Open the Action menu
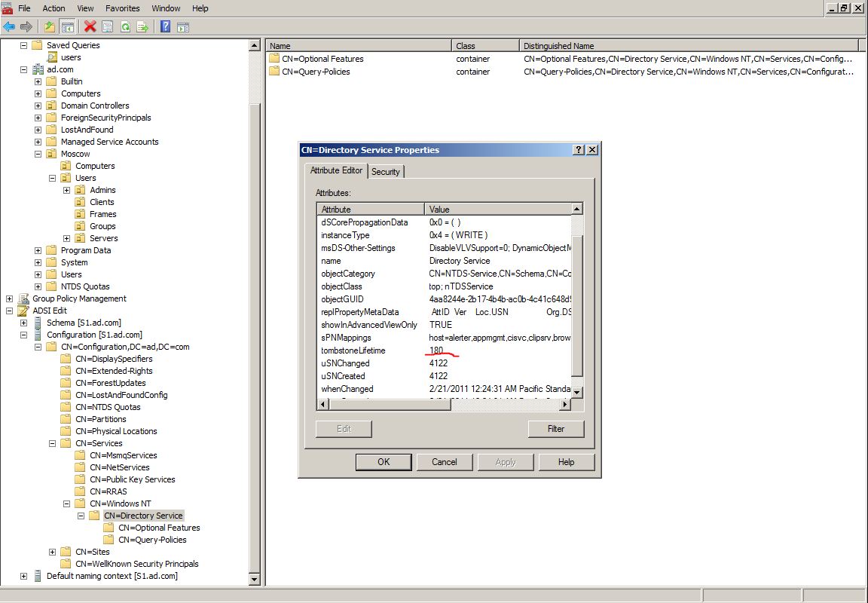This screenshot has height=603, width=868. tap(53, 8)
